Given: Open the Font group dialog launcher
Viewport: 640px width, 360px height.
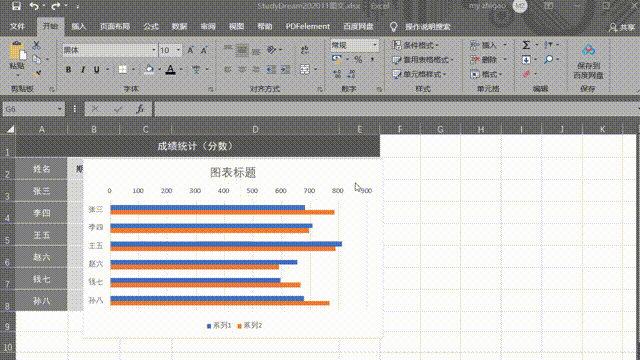Looking at the screenshot, I should (x=211, y=89).
